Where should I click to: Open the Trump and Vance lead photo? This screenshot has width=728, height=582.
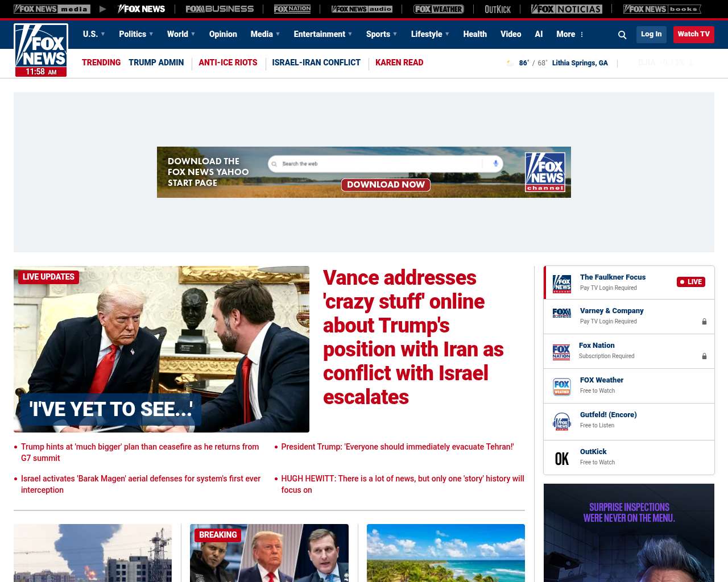tap(162, 349)
